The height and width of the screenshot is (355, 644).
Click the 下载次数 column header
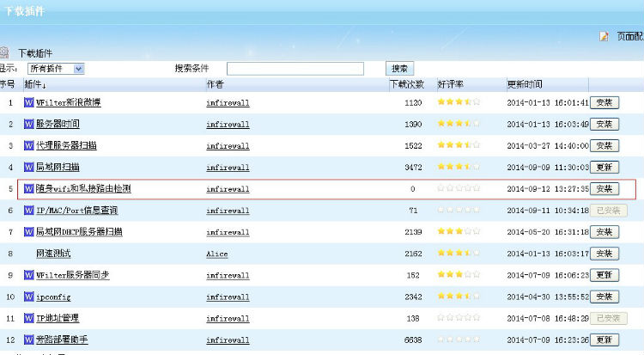[406, 84]
